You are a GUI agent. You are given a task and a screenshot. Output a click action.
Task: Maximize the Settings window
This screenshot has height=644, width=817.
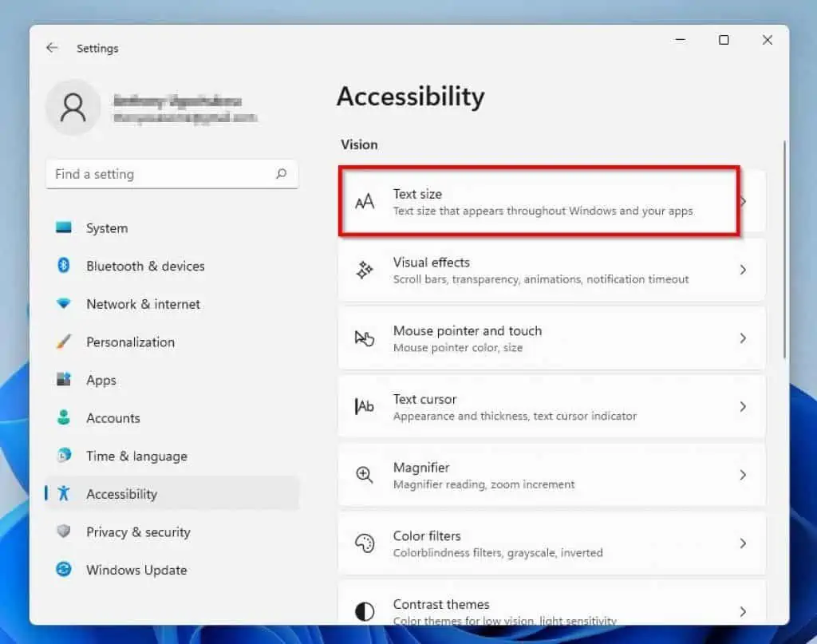coord(724,40)
